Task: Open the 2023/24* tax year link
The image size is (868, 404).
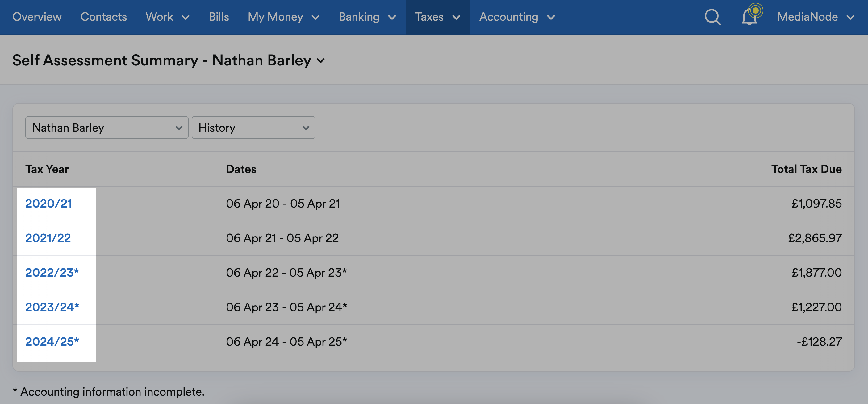Action: (x=52, y=307)
